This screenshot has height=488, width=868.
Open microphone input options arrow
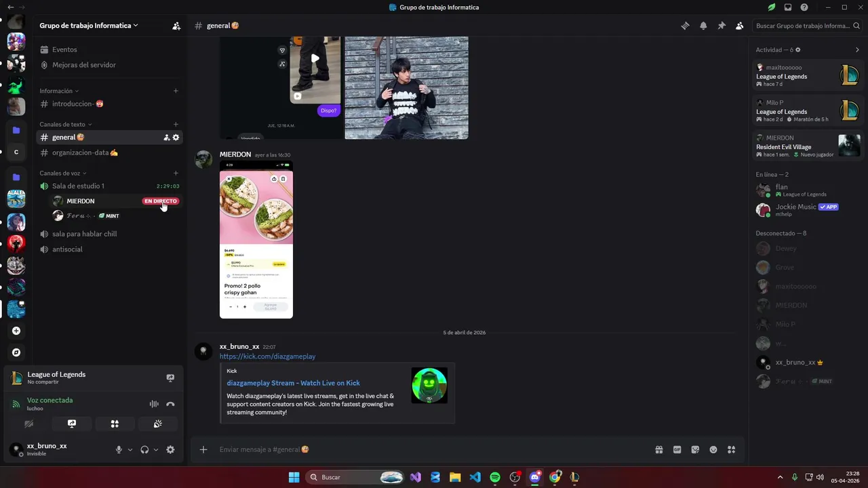130,449
